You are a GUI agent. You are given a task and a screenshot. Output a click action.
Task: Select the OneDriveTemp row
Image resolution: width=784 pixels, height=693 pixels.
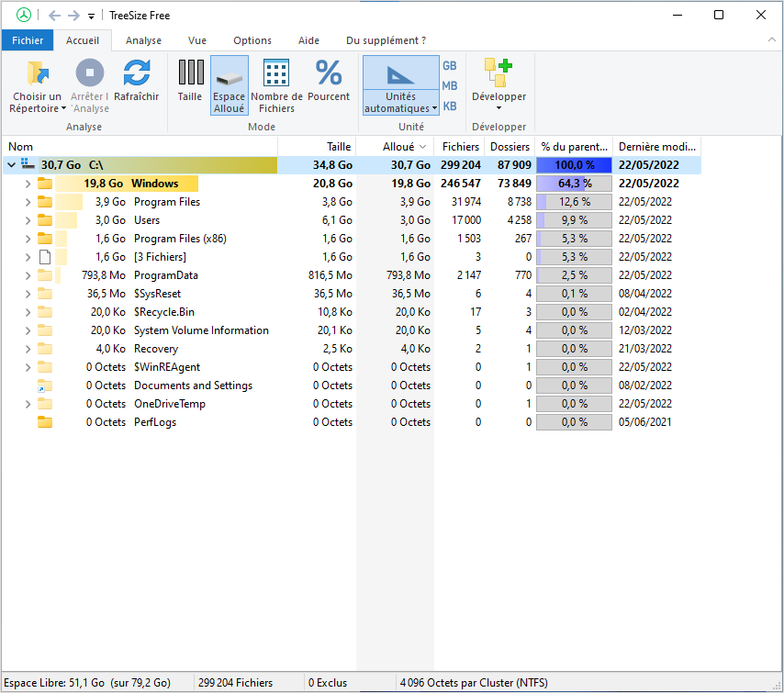pyautogui.click(x=352, y=404)
